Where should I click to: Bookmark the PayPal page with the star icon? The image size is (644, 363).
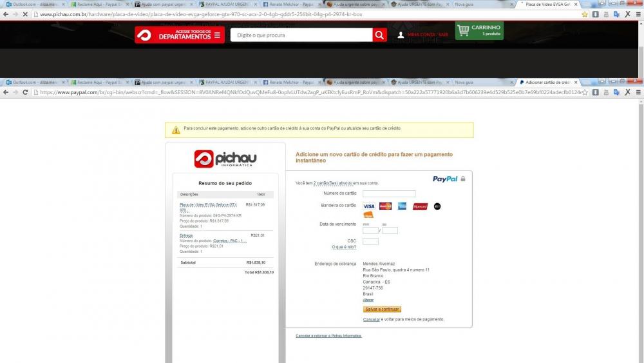click(585, 92)
